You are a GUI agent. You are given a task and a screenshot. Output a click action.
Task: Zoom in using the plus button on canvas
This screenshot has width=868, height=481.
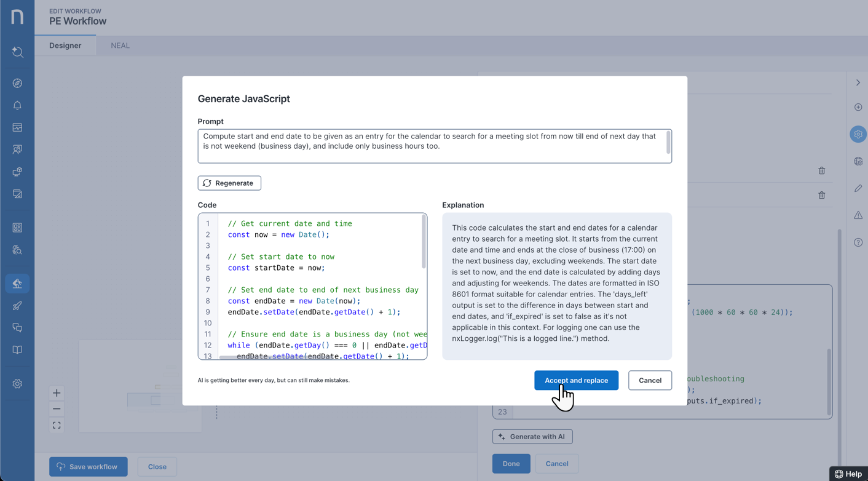(56, 392)
